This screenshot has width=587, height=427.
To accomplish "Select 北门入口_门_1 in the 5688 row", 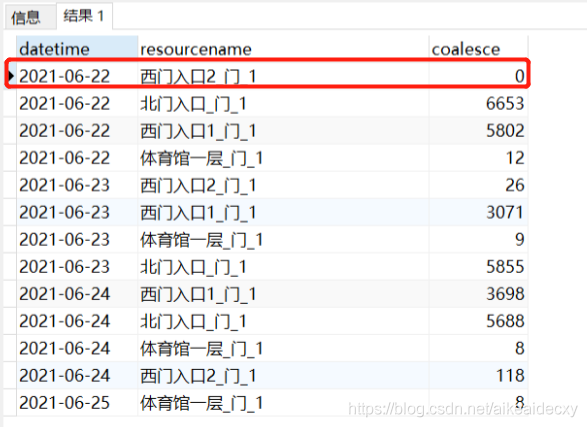I will [x=193, y=321].
